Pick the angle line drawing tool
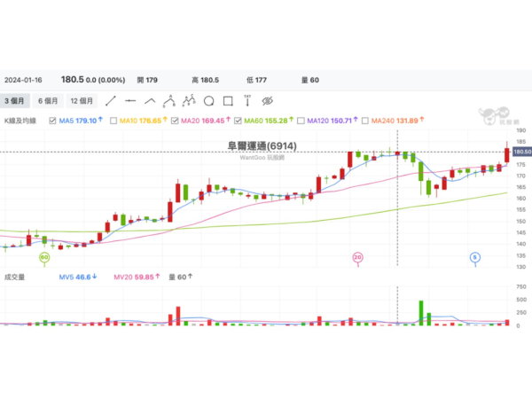 click(150, 101)
